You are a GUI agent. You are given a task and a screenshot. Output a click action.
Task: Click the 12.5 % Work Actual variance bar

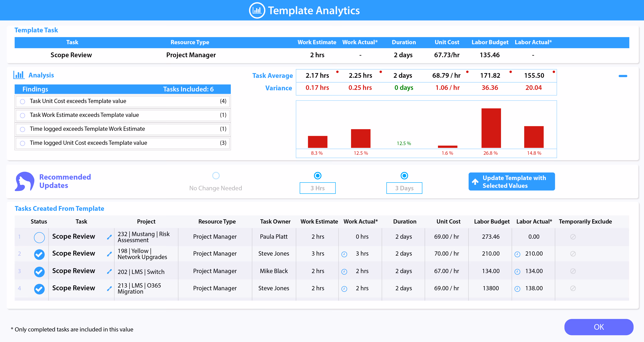pyautogui.click(x=360, y=138)
